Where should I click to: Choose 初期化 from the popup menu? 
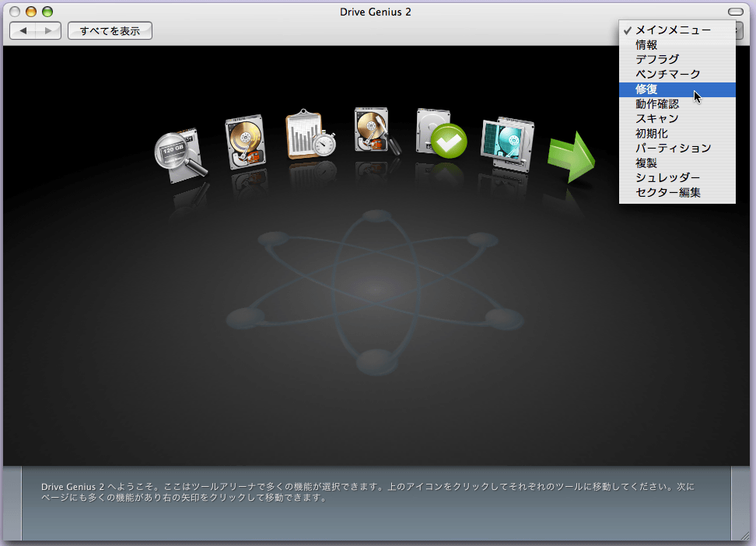click(x=677, y=134)
